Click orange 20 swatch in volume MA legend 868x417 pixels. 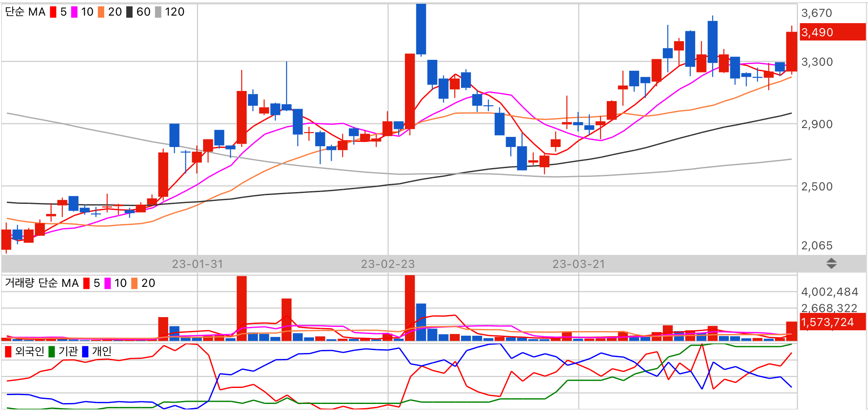click(x=134, y=283)
